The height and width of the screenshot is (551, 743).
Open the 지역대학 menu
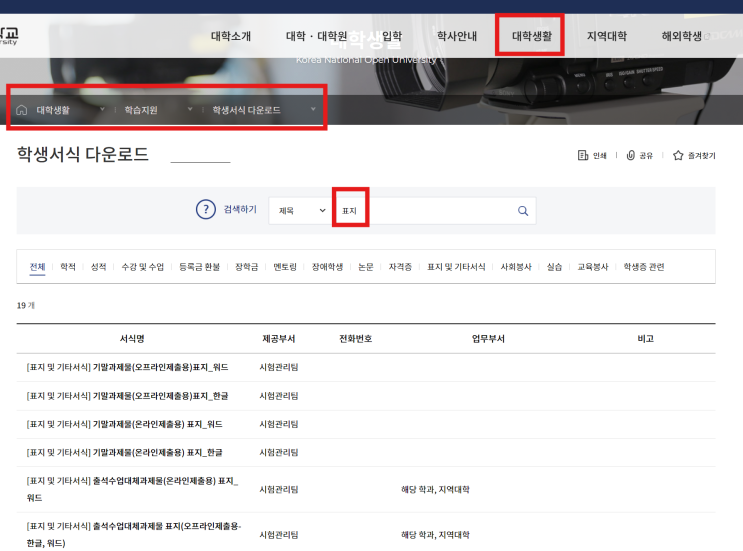[607, 36]
